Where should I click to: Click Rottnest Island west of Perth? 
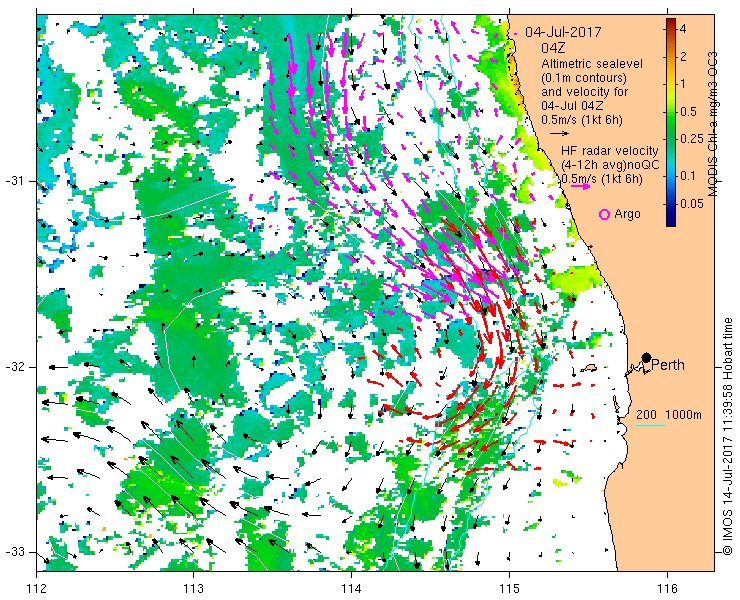coord(589,367)
